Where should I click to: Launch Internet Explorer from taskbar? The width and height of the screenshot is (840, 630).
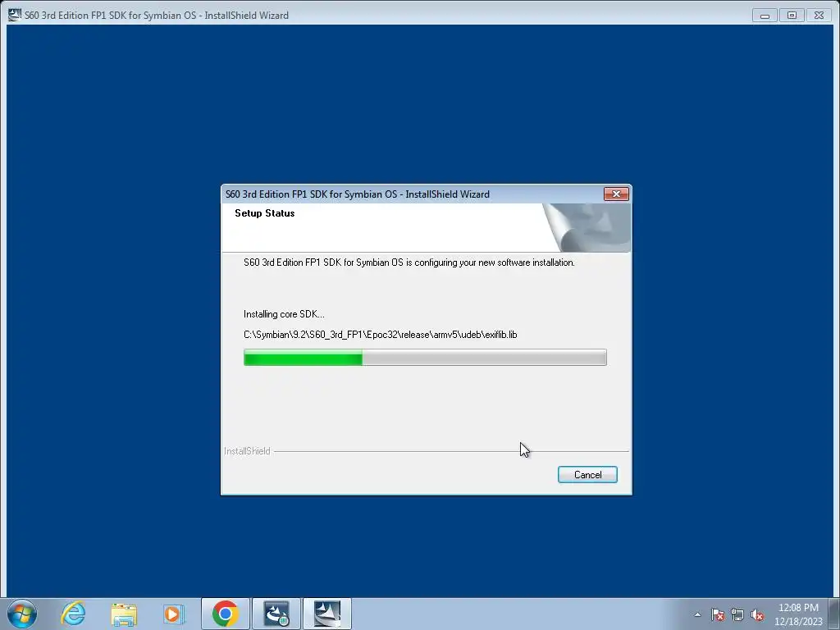pyautogui.click(x=73, y=614)
